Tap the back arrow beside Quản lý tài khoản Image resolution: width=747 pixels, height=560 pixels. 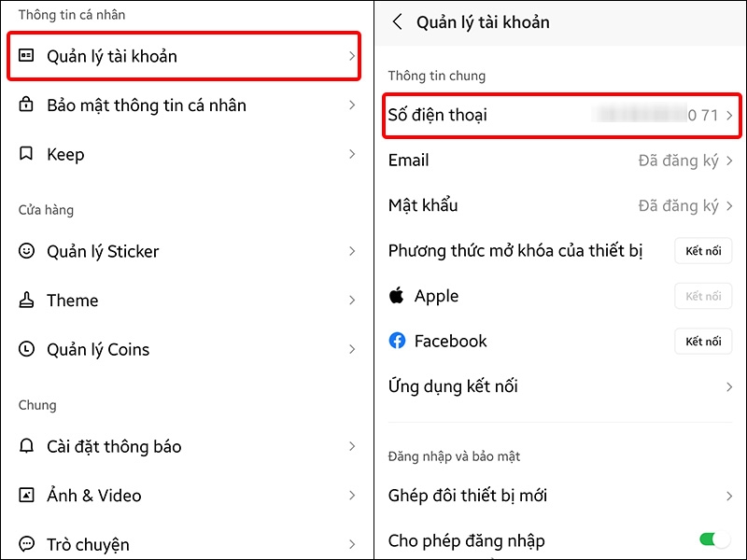(x=395, y=21)
